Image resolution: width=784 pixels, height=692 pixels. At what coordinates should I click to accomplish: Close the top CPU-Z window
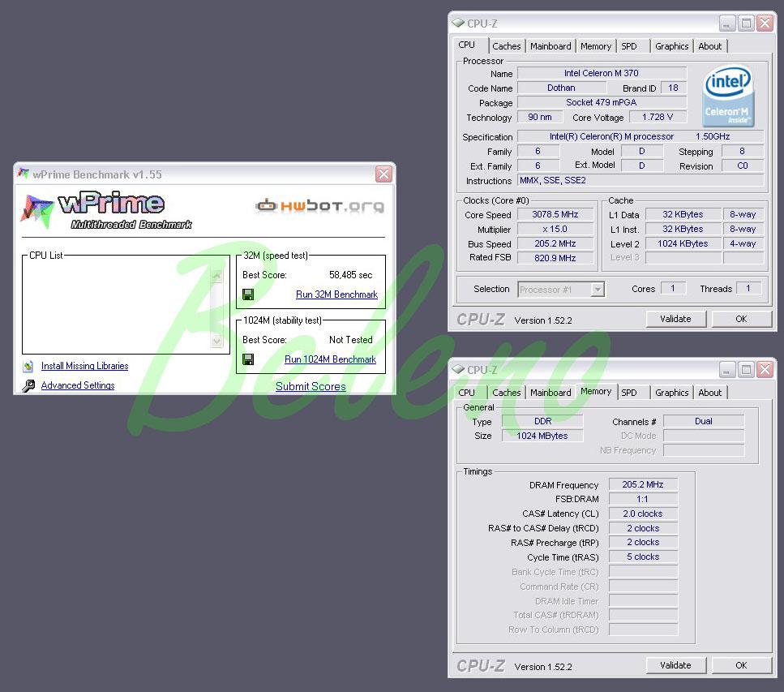[765, 23]
